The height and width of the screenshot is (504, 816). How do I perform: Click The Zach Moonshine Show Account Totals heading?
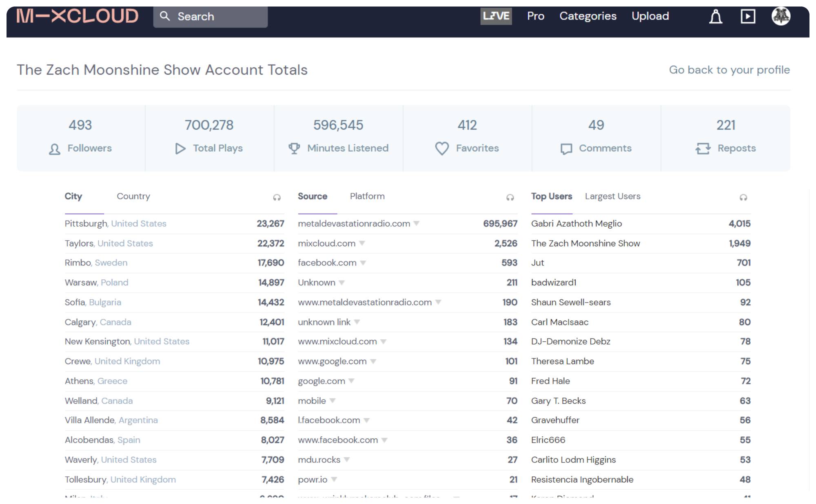coord(162,70)
